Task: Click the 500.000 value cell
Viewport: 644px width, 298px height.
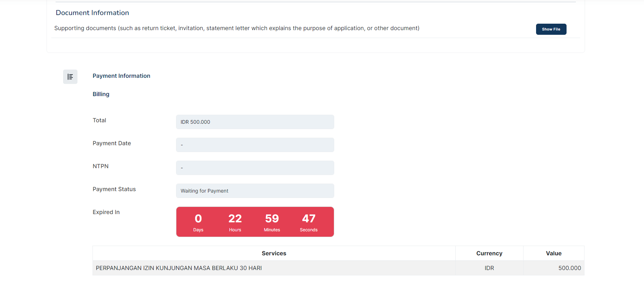Action: point(554,268)
